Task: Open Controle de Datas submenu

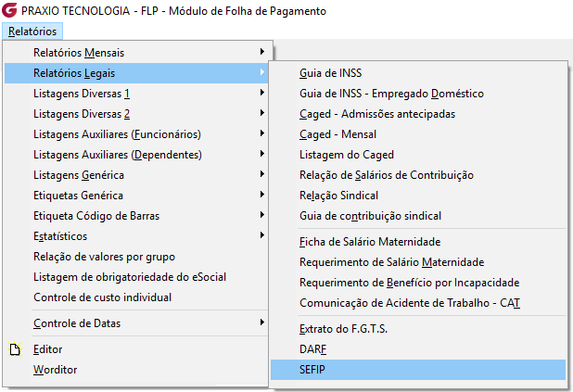Action: coord(136,323)
